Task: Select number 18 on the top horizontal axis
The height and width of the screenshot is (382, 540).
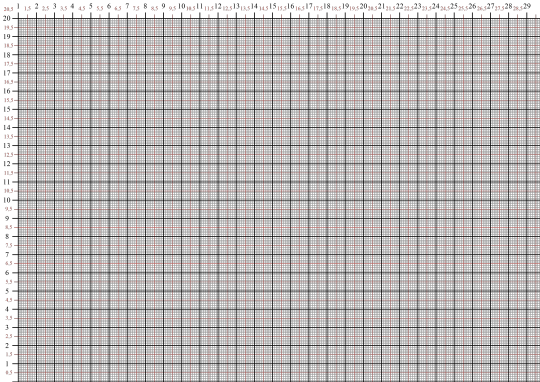Action: (327, 6)
